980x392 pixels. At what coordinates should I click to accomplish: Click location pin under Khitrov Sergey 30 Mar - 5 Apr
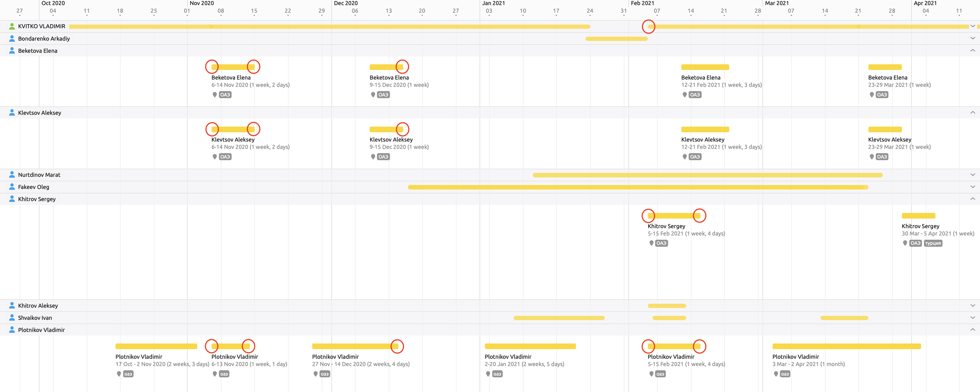pyautogui.click(x=905, y=243)
